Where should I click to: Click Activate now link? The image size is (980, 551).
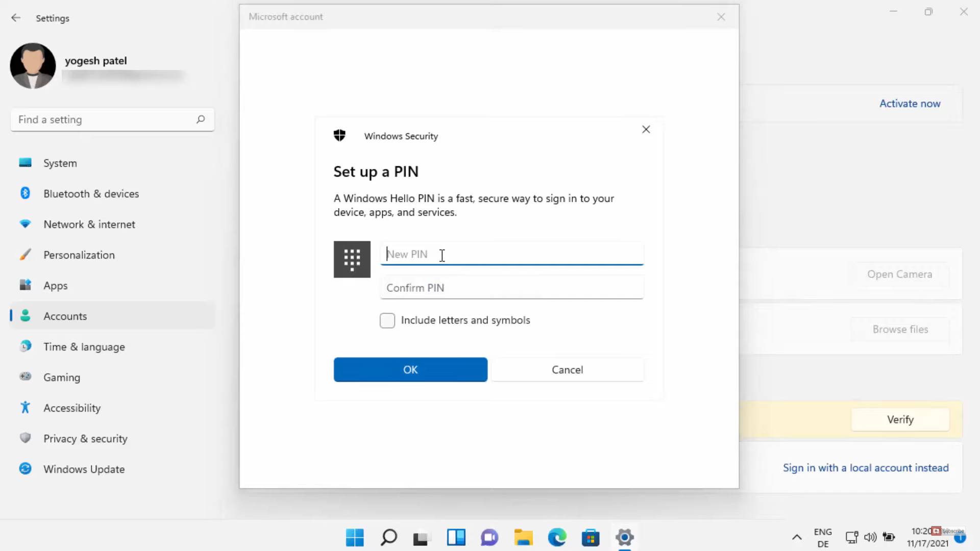tap(910, 104)
